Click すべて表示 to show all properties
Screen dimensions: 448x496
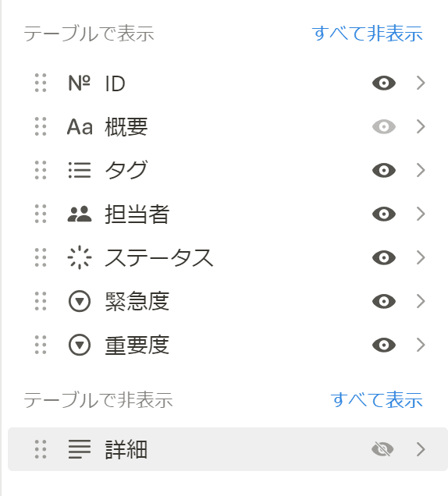[377, 399]
